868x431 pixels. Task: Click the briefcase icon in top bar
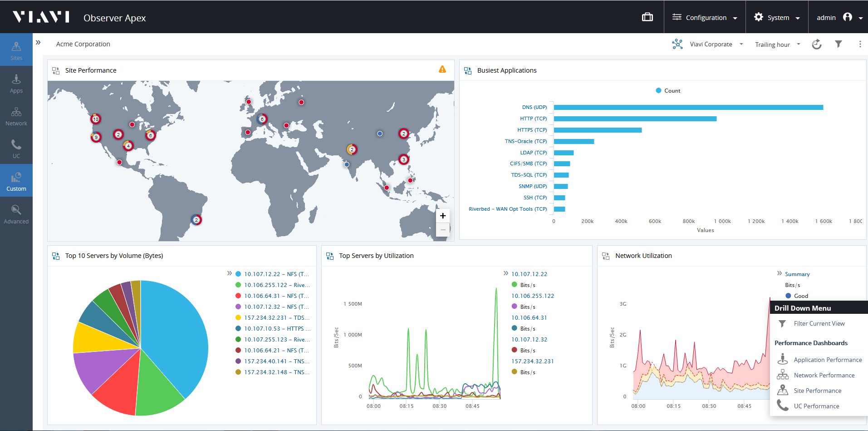(647, 17)
